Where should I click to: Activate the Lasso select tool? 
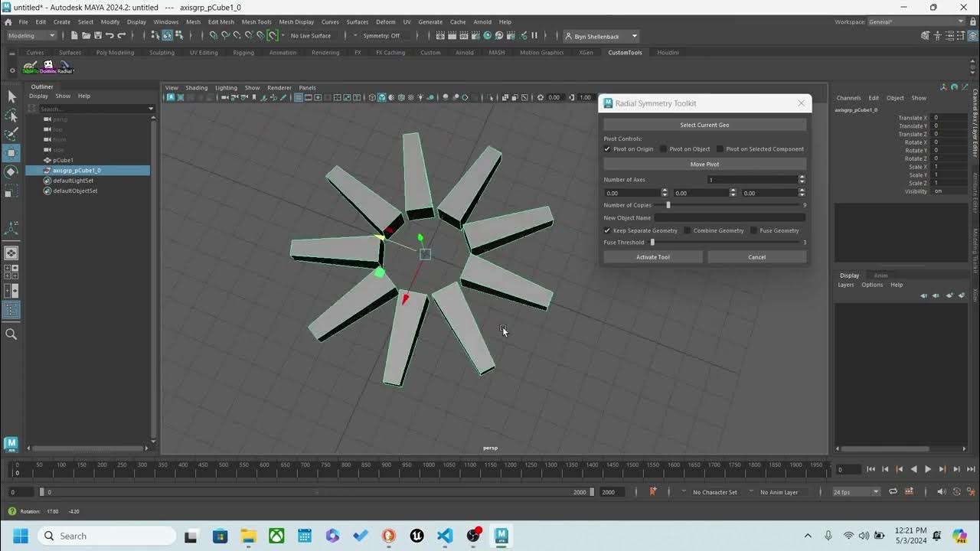pos(11,116)
